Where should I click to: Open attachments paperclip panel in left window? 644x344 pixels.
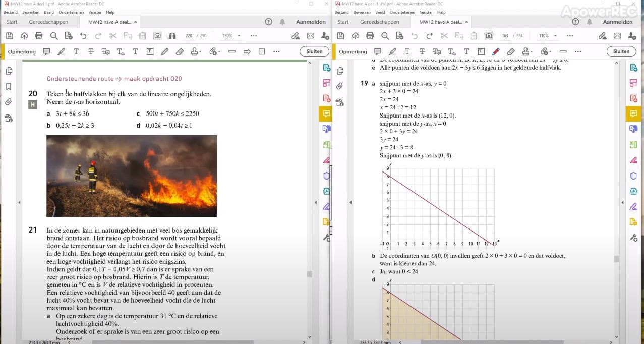pyautogui.click(x=9, y=102)
